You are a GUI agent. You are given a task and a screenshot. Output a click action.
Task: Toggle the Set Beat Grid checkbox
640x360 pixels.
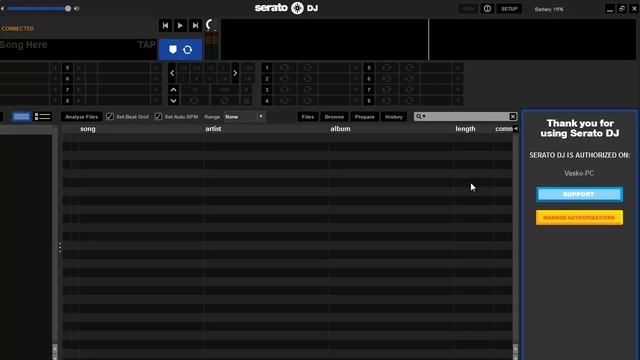tap(110, 117)
